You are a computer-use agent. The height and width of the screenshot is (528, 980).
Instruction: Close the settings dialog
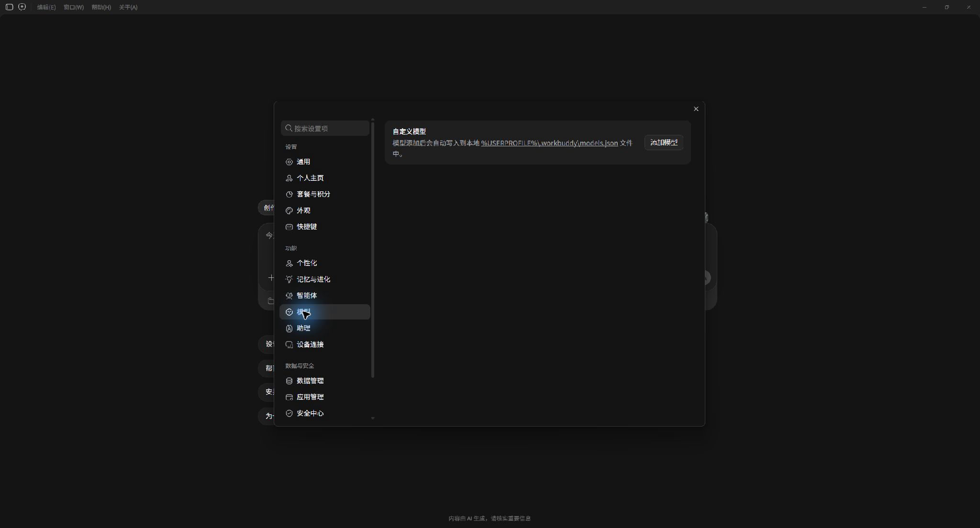pos(696,109)
